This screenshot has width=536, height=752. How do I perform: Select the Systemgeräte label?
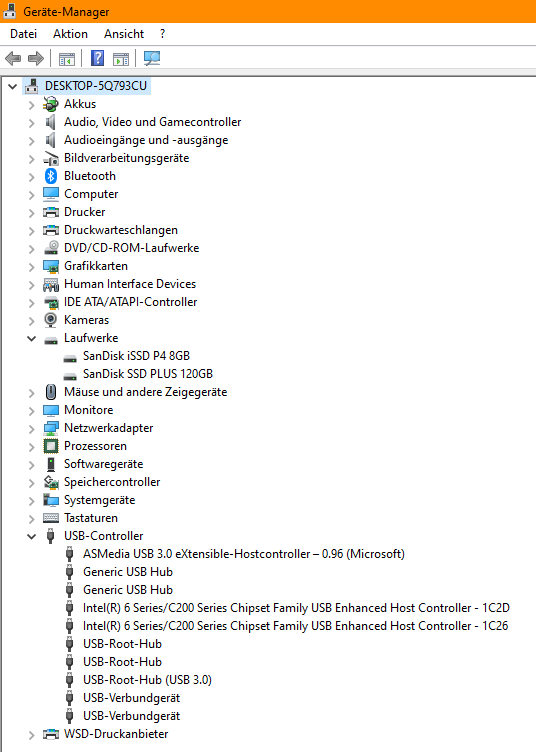point(99,500)
